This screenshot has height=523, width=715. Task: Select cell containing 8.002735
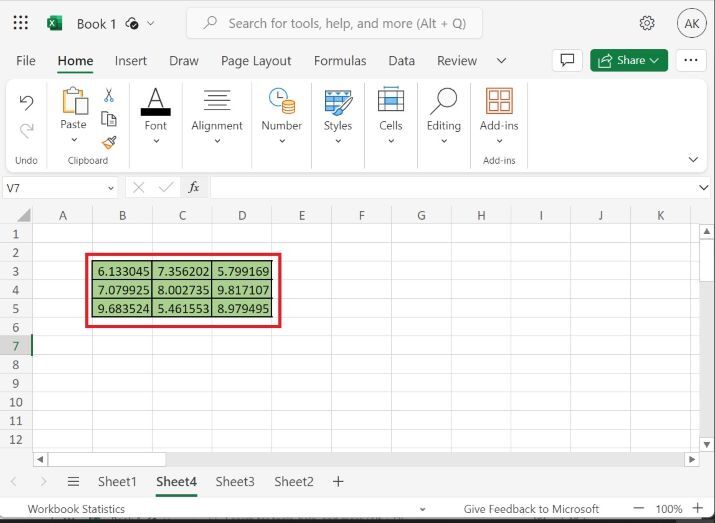tap(182, 290)
